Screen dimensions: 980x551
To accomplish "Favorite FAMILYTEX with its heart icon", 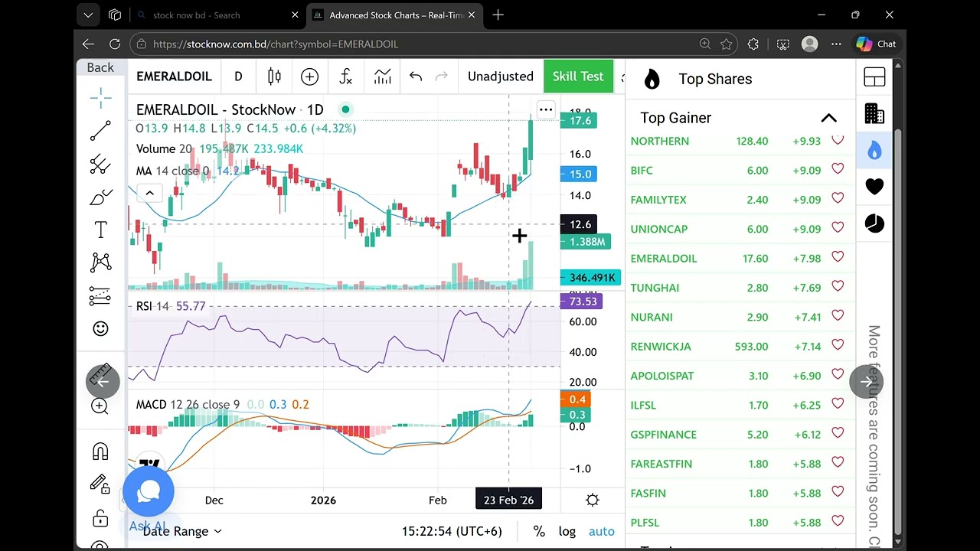I will (838, 198).
